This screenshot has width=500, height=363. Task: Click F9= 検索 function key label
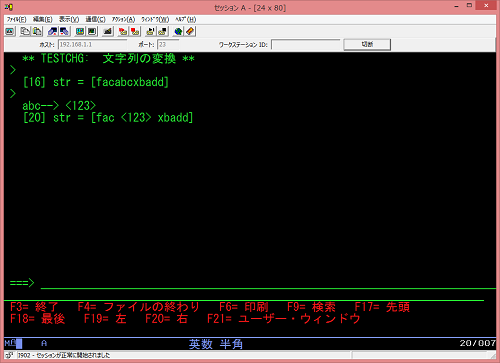point(311,307)
